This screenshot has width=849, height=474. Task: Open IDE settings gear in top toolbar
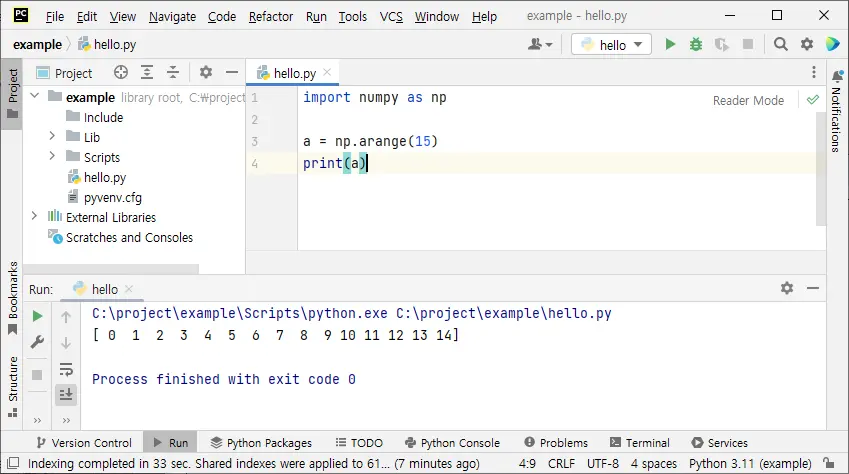point(807,44)
